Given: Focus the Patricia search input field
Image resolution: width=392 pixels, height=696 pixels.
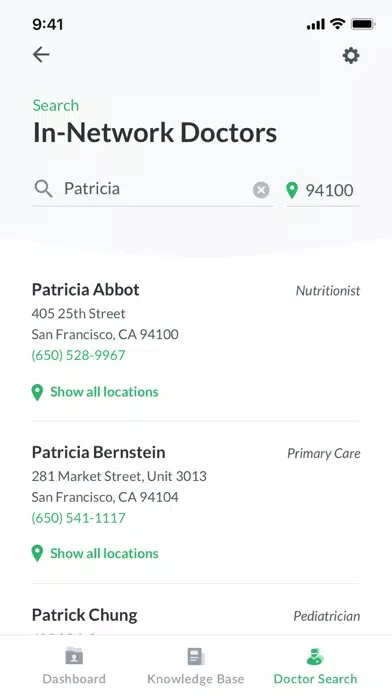Looking at the screenshot, I should click(153, 190).
